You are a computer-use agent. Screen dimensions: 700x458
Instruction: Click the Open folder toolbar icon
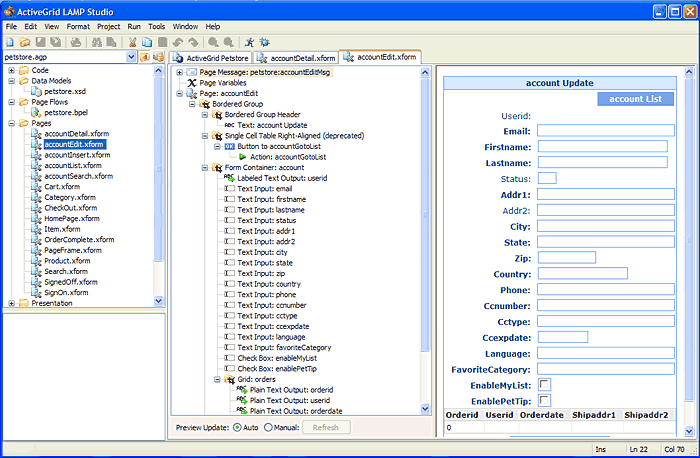click(24, 42)
